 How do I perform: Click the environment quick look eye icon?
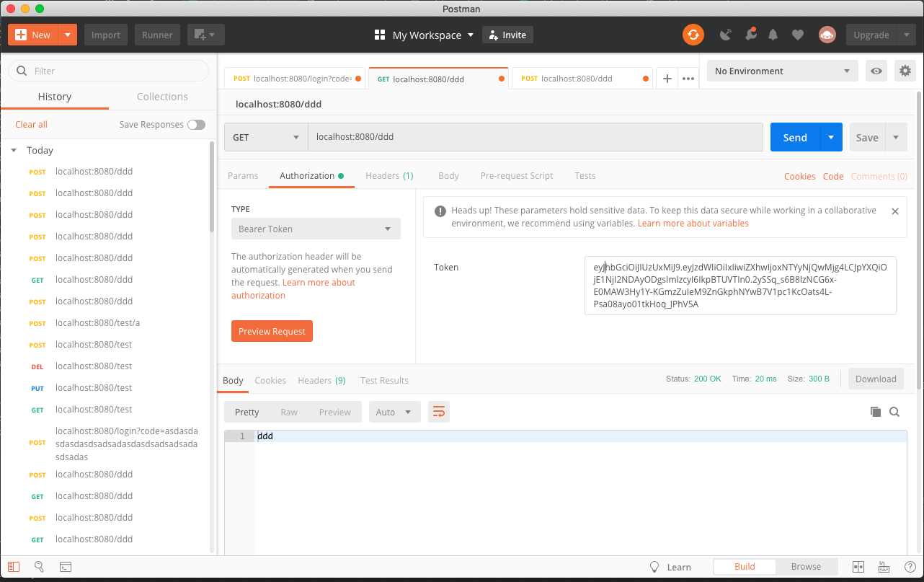(x=876, y=71)
